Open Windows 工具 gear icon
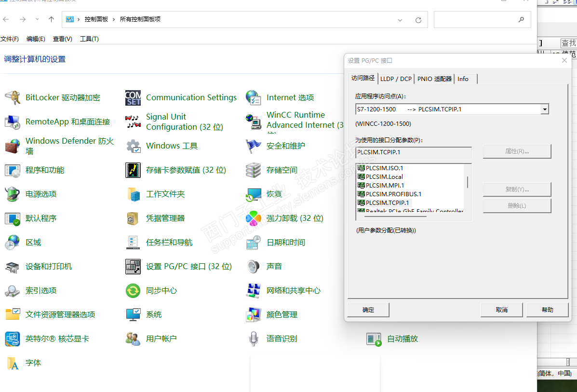This screenshot has height=392, width=577. [x=133, y=146]
